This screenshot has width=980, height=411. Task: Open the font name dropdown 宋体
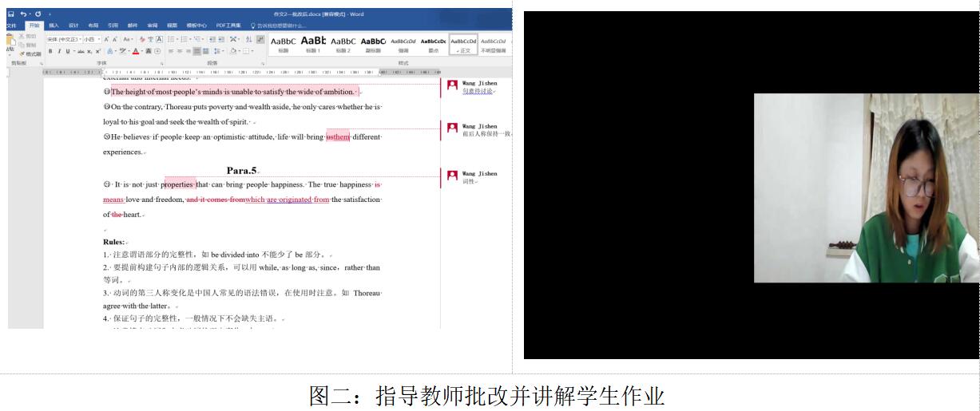click(x=62, y=39)
